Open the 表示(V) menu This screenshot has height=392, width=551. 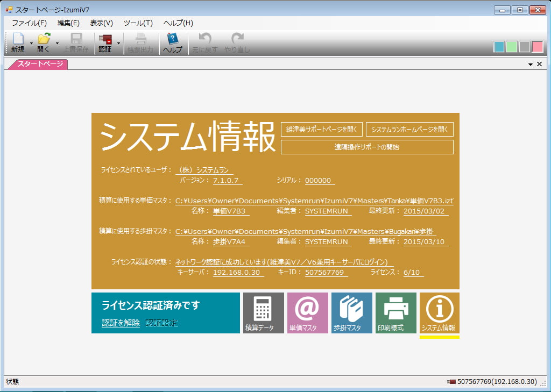pos(102,23)
